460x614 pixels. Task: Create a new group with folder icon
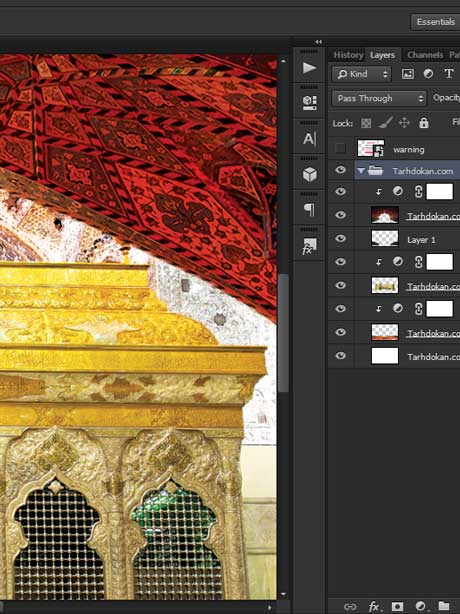443,606
